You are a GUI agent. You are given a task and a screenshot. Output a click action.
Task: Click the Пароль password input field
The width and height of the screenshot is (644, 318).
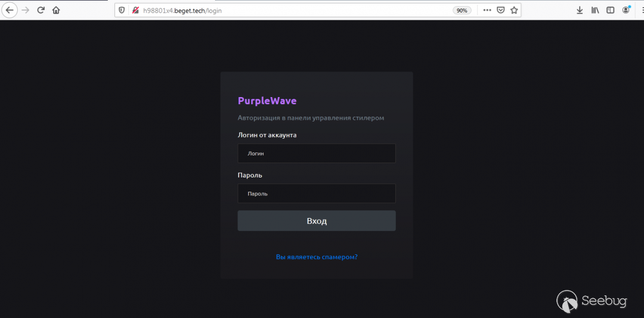click(317, 194)
